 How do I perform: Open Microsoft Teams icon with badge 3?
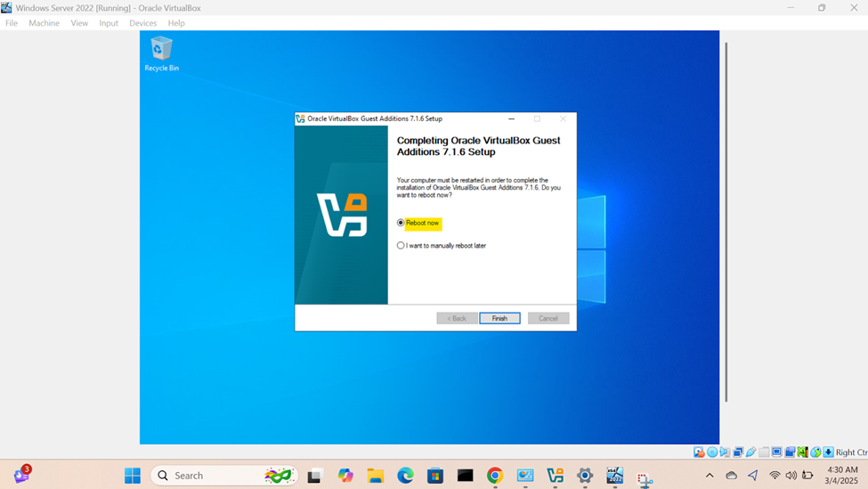22,475
